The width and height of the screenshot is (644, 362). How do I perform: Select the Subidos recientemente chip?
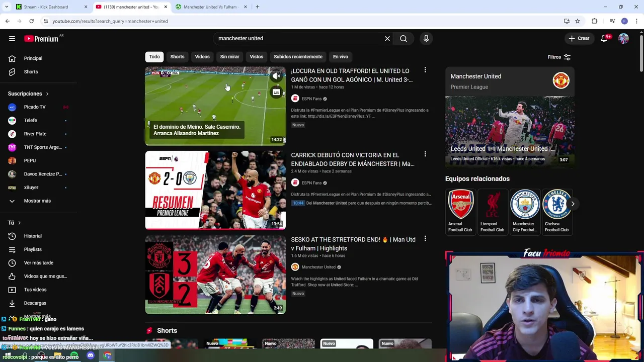(x=298, y=57)
